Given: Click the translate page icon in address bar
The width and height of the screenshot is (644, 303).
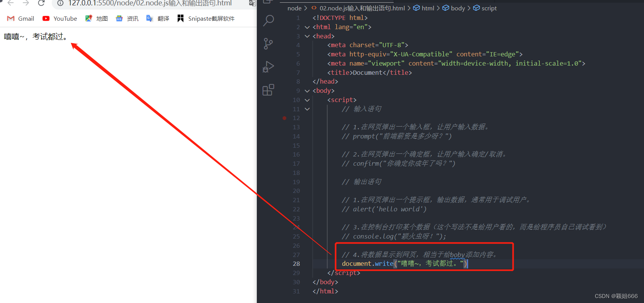Looking at the screenshot, I should coord(252,3).
